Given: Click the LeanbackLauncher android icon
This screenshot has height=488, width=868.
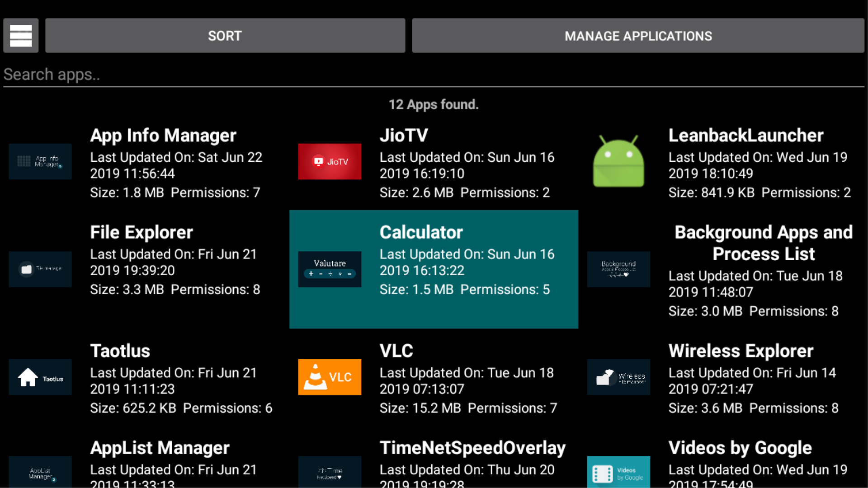Looking at the screenshot, I should point(618,161).
